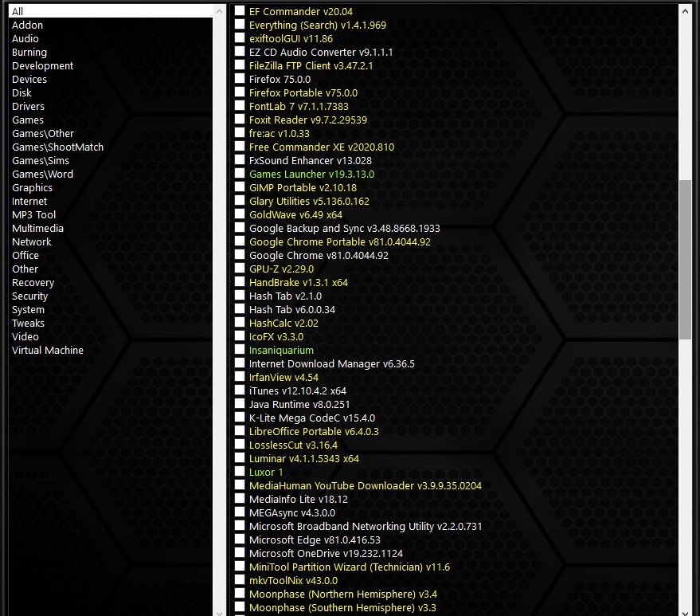Select the Development category
700x616 pixels.
coord(42,65)
